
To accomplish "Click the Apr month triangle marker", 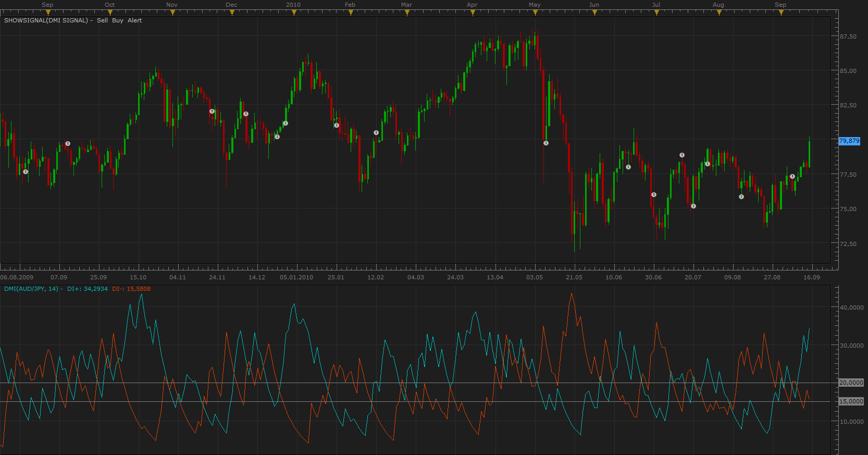I will point(473,13).
